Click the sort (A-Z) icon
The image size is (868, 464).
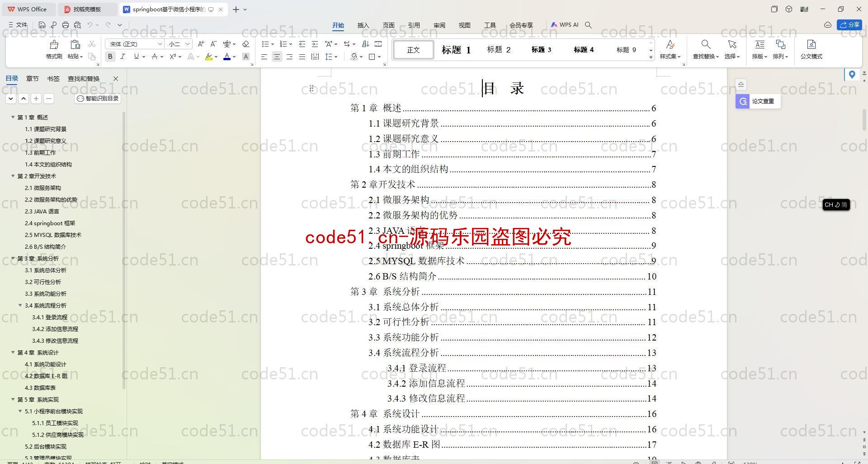coord(365,44)
